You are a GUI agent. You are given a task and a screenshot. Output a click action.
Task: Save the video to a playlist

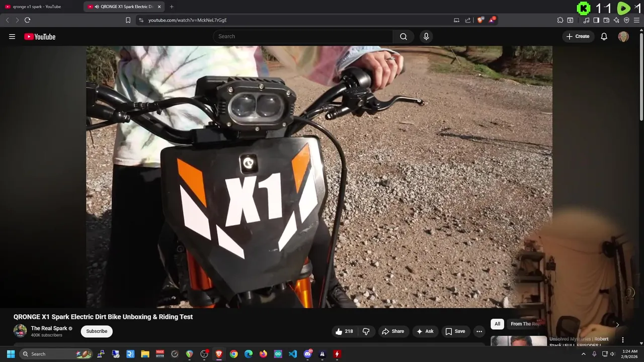pos(455,331)
